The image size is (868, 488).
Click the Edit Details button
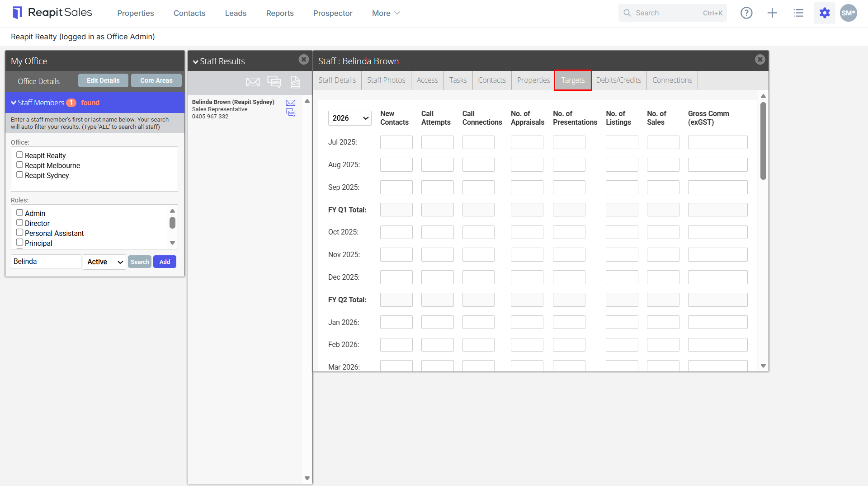[103, 80]
